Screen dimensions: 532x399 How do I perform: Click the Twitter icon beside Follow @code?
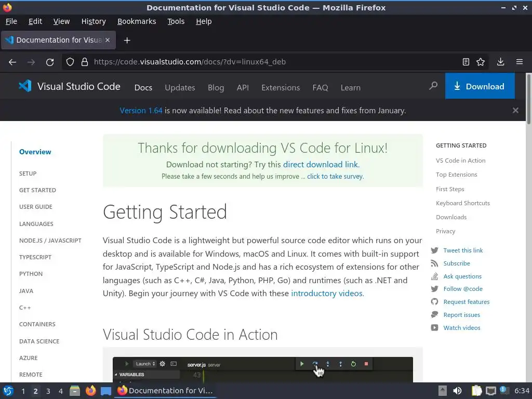click(x=434, y=289)
